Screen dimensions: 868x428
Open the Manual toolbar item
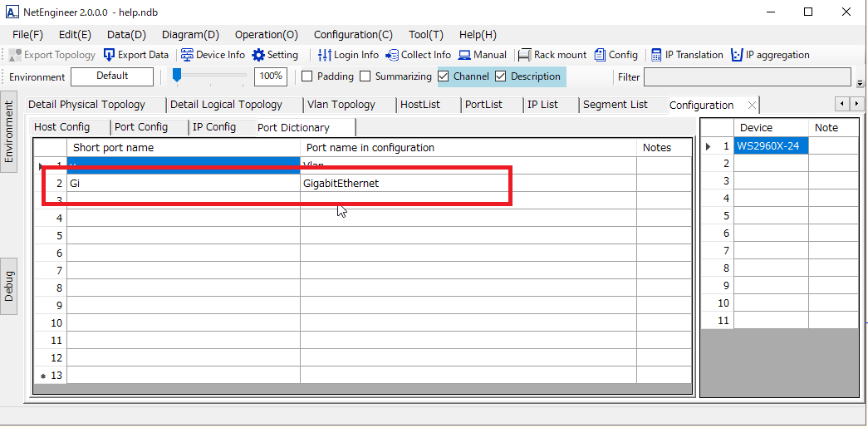coord(465,55)
